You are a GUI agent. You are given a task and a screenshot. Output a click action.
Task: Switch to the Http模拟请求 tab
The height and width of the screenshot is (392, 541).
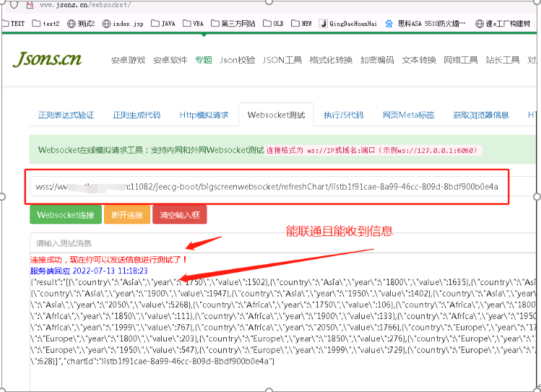pos(204,115)
